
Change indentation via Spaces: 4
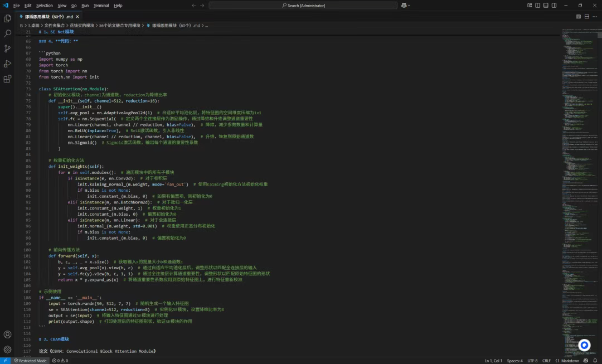[514, 361]
